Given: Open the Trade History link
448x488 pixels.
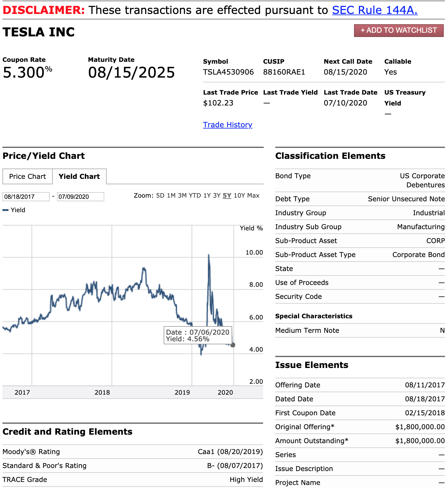Looking at the screenshot, I should tap(227, 125).
